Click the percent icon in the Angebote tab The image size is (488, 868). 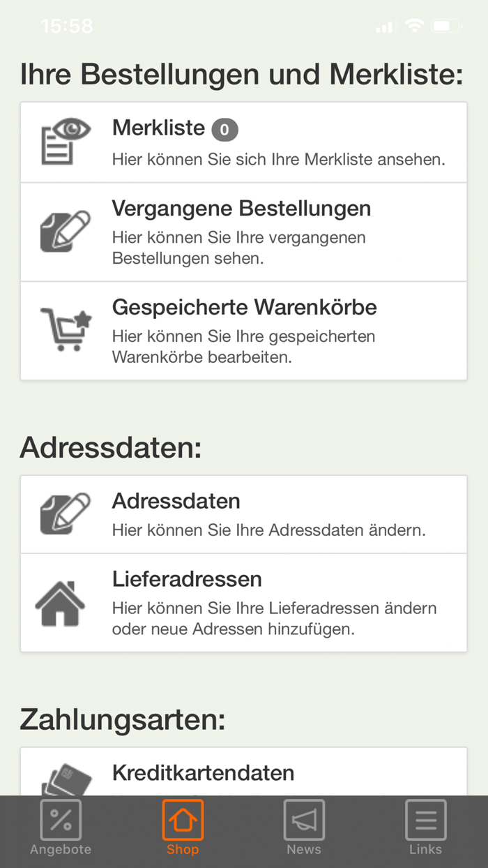pos(61,819)
